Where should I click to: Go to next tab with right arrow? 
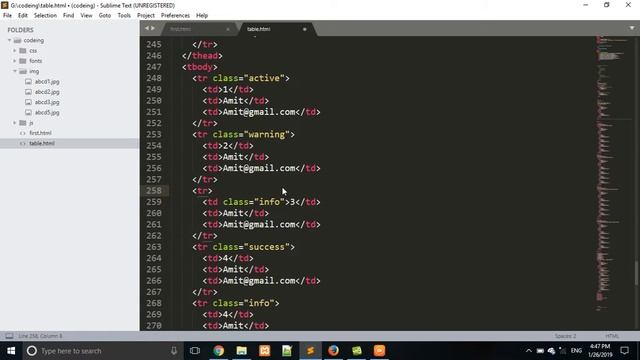click(153, 28)
